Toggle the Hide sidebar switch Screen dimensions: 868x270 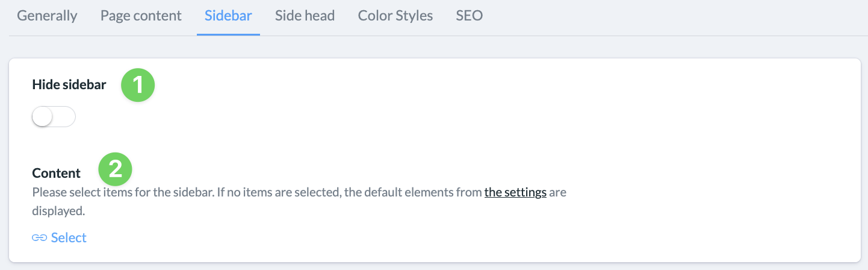(54, 117)
